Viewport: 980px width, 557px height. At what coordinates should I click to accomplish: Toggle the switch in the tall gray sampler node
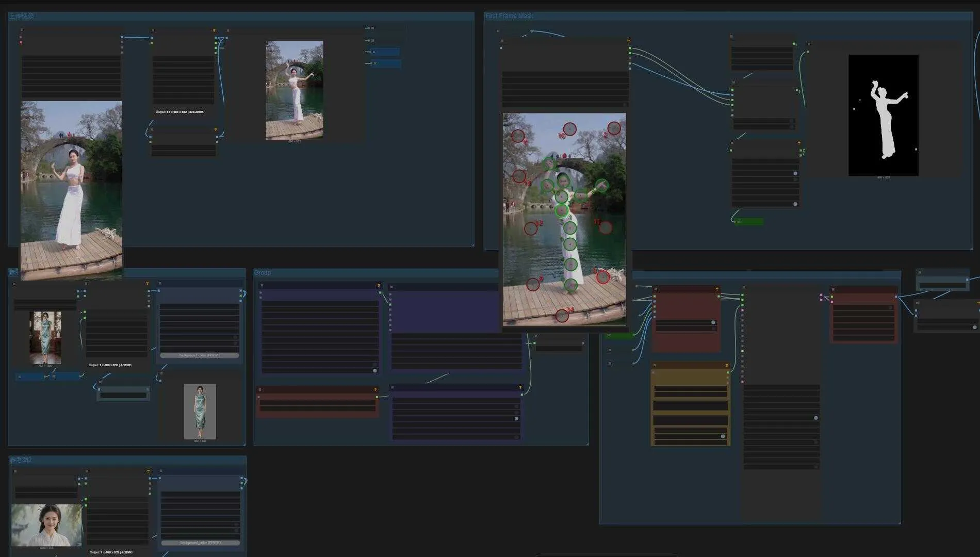pos(815,418)
